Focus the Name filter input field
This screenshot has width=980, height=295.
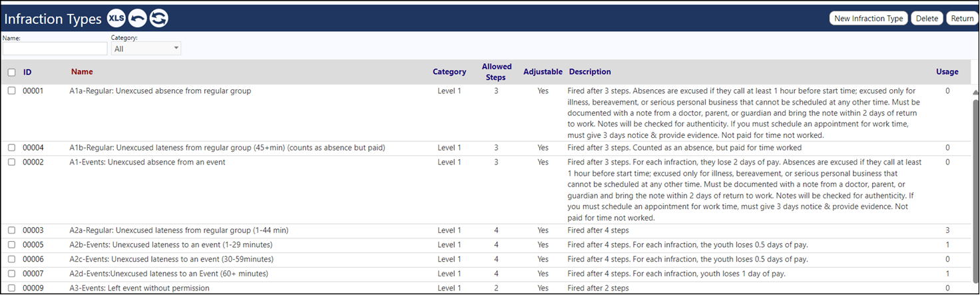[x=55, y=49]
